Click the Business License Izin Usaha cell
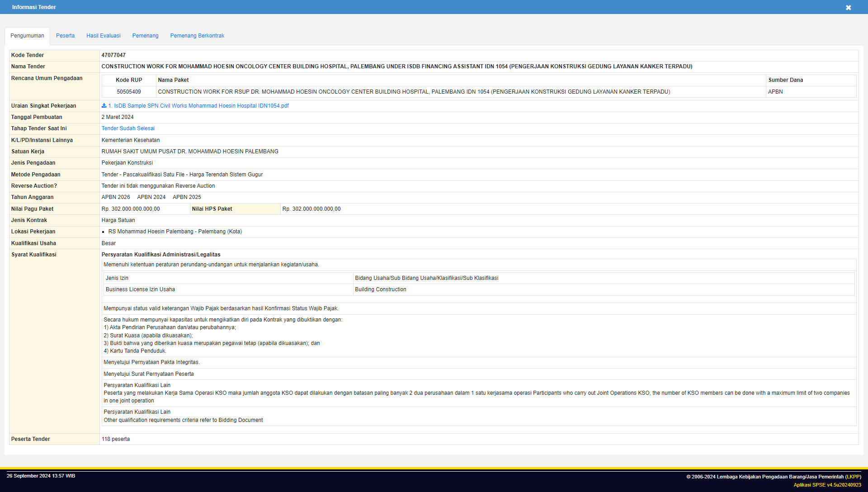Viewport: 868px width, 492px height. [x=140, y=289]
